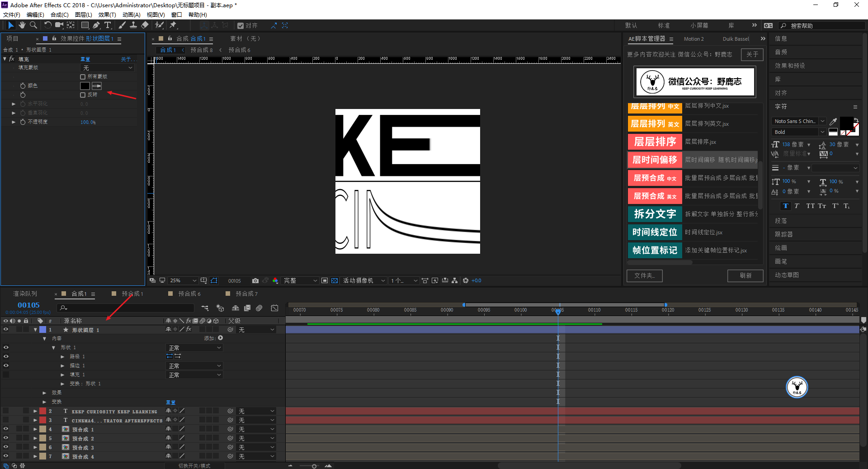868x469 pixels.
Task: Switch to the 预合成 6 timeline tab
Action: pos(189,294)
